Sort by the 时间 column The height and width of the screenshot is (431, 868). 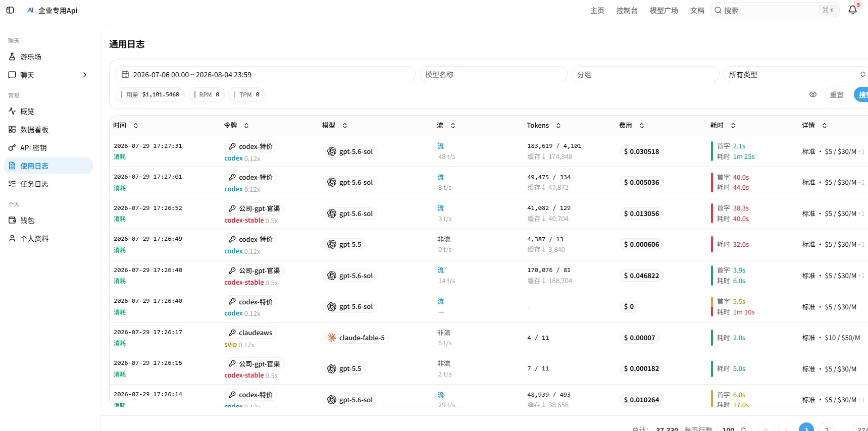(126, 125)
